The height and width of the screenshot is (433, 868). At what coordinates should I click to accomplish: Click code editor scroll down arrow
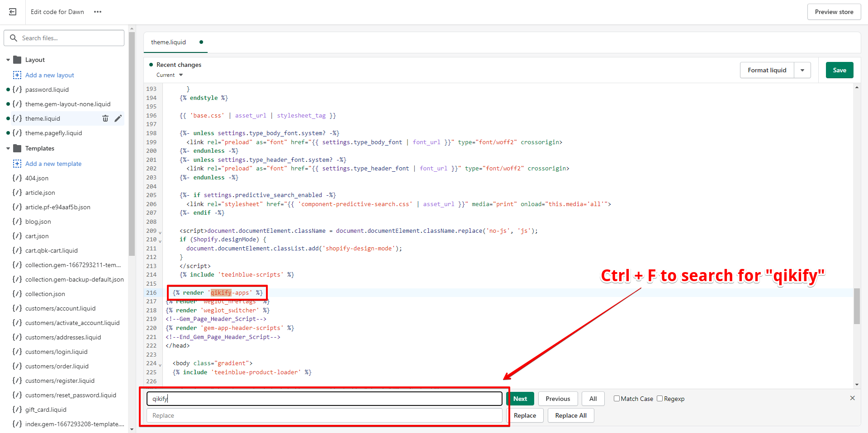point(857,385)
